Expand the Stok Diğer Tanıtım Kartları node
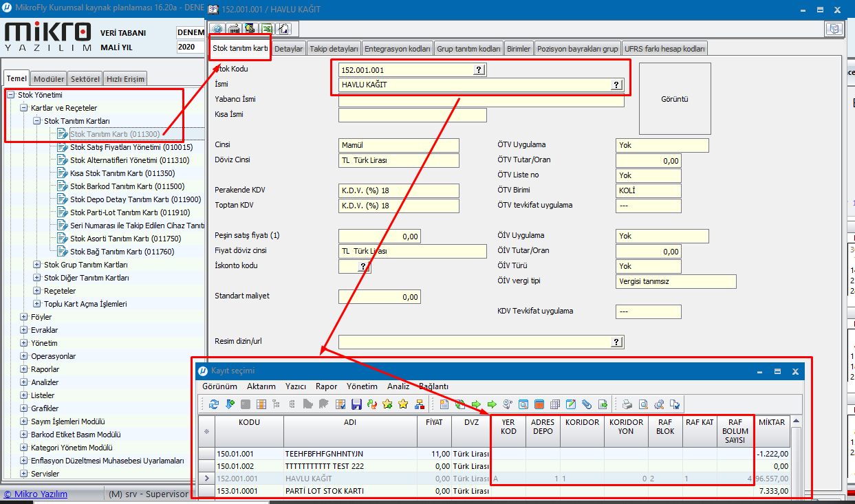Viewport: 855px width, 504px height. (x=37, y=278)
